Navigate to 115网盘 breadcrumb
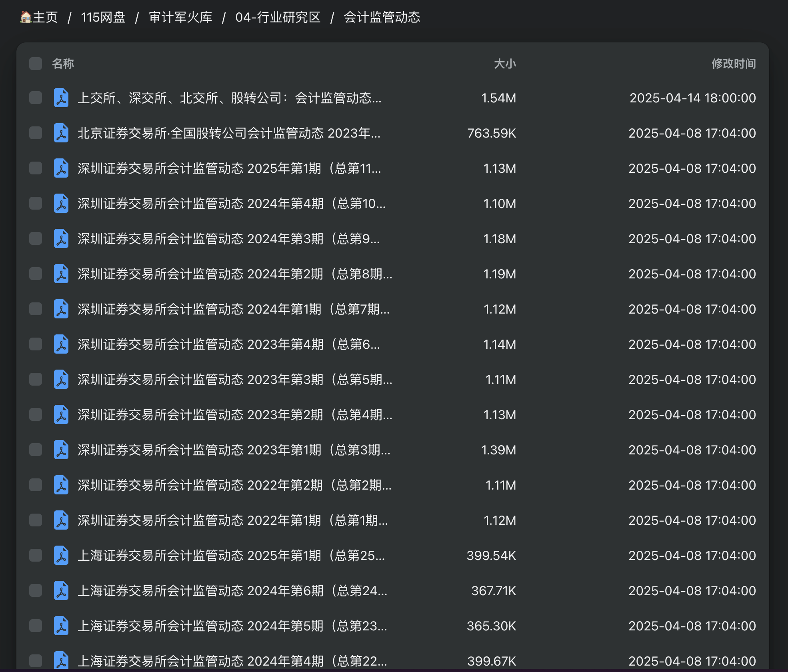Viewport: 788px width, 672px height. click(103, 17)
